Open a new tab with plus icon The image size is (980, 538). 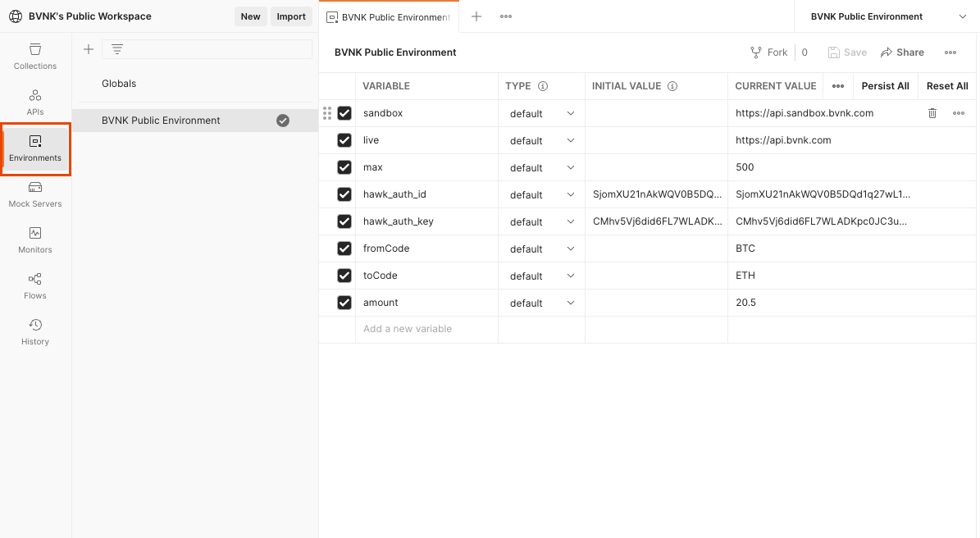click(476, 16)
